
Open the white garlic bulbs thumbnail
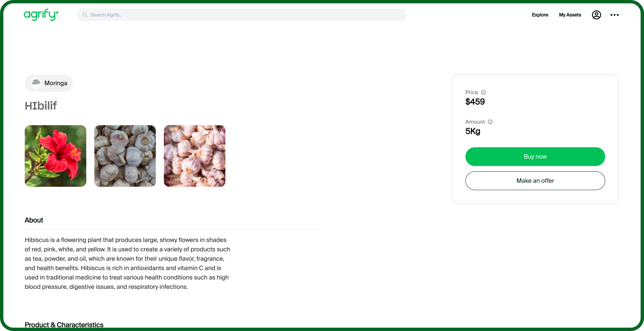(x=125, y=156)
